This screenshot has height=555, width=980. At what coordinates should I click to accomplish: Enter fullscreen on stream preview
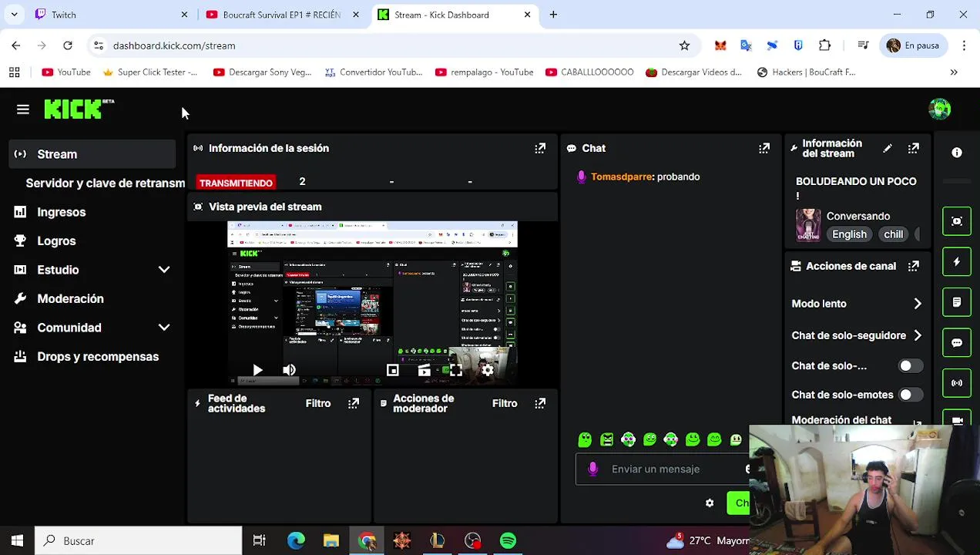(x=456, y=371)
